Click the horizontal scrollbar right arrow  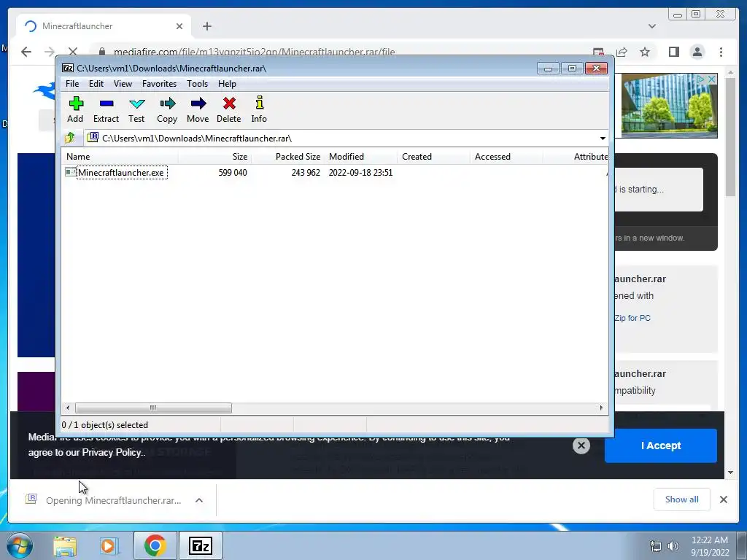coord(601,408)
